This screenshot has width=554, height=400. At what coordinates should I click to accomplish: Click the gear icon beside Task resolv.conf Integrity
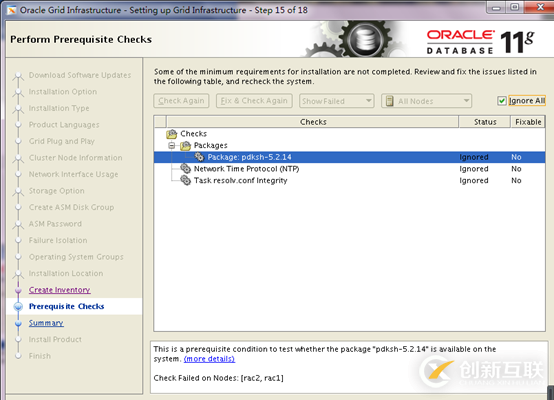pyautogui.click(x=185, y=180)
